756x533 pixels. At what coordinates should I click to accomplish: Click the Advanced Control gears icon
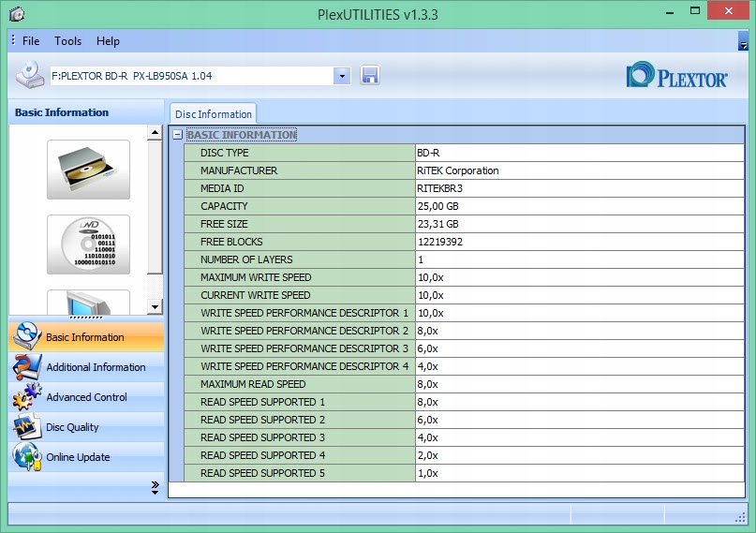click(x=27, y=397)
